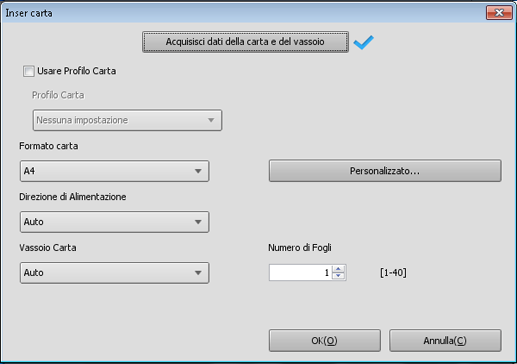Click the Formato carta label

tap(49, 146)
